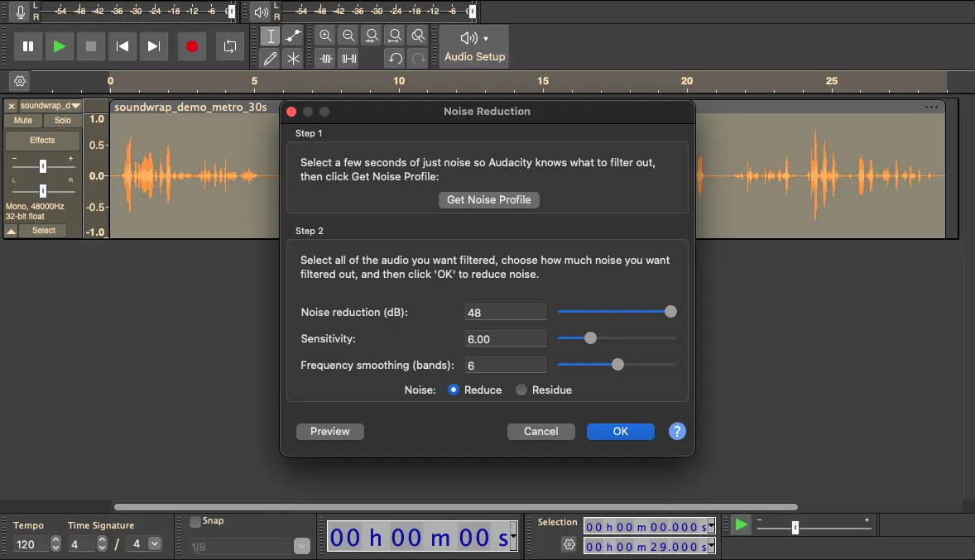Viewport: 975px width, 560px height.
Task: Fit project to width zoom icon
Action: 395,36
